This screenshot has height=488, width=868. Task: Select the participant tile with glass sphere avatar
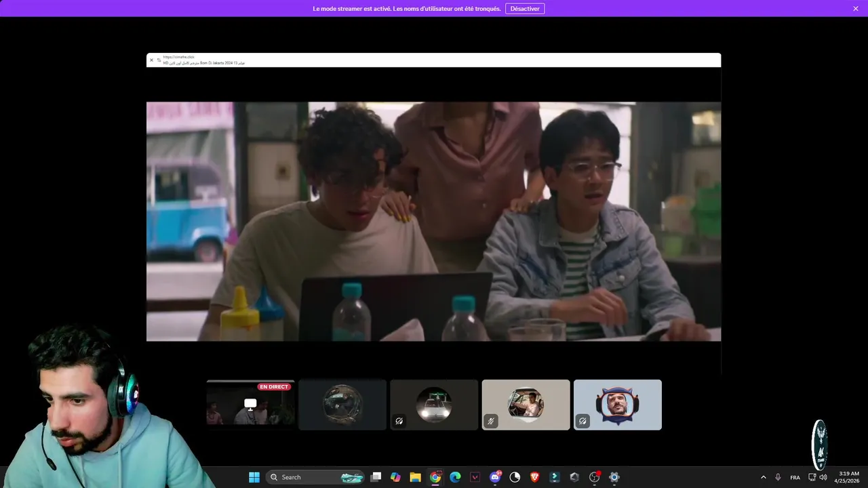click(342, 405)
